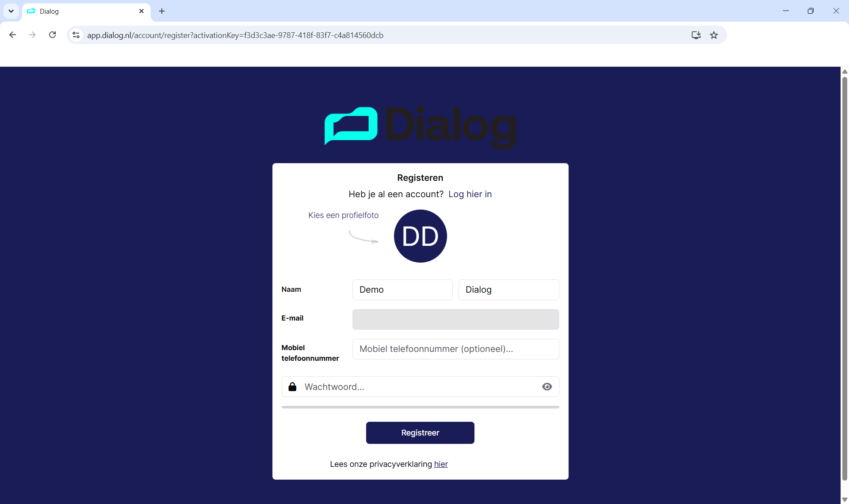The height and width of the screenshot is (504, 849).
Task: Toggle password visibility with eye icon
Action: coord(547,387)
